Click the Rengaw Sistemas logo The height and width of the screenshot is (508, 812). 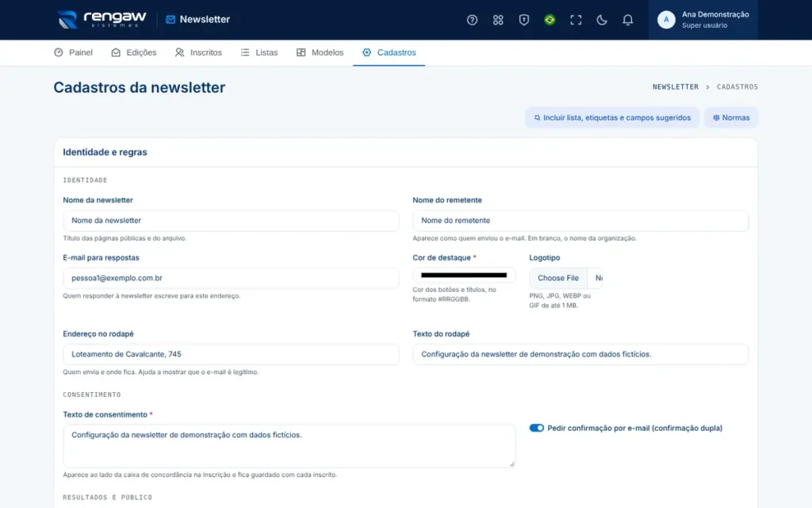(102, 19)
